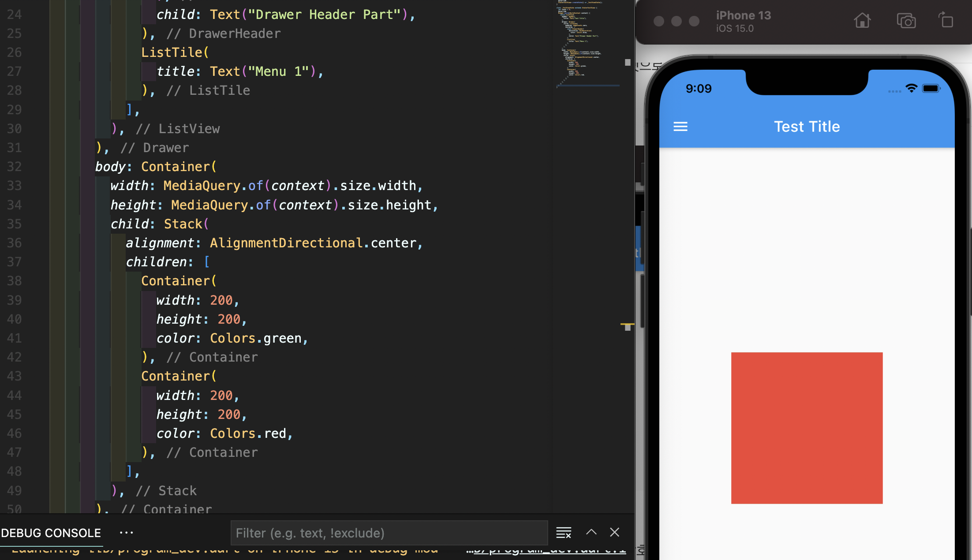This screenshot has width=972, height=560.
Task: Click the yellow marker on editor scrollbar
Action: (x=627, y=325)
